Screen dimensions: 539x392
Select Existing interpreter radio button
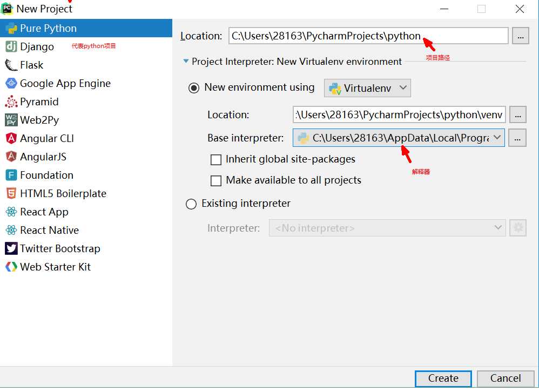point(191,204)
